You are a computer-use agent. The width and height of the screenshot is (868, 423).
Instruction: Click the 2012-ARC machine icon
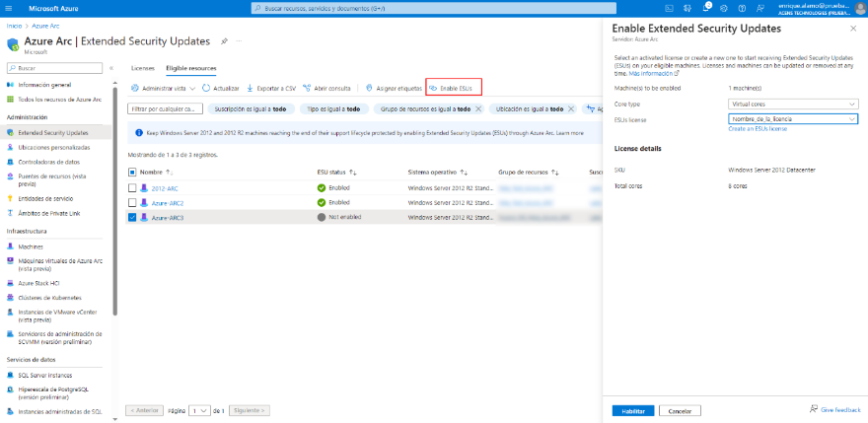[145, 188]
